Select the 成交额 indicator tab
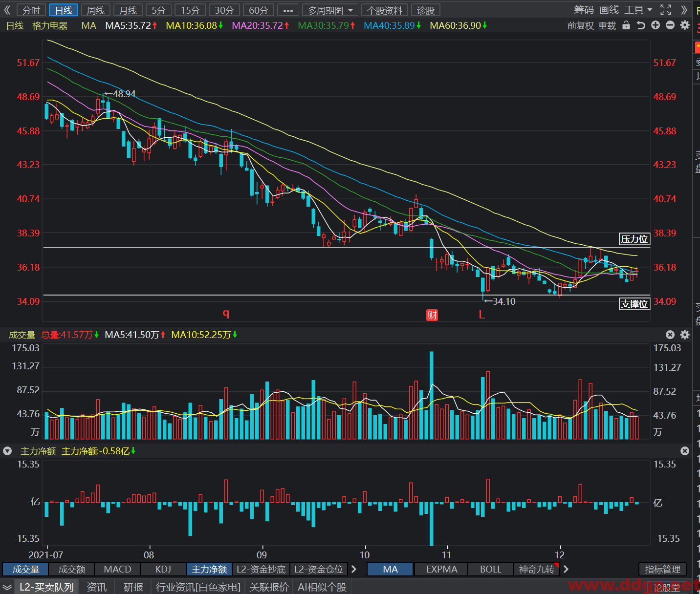700x594 pixels. pos(72,569)
